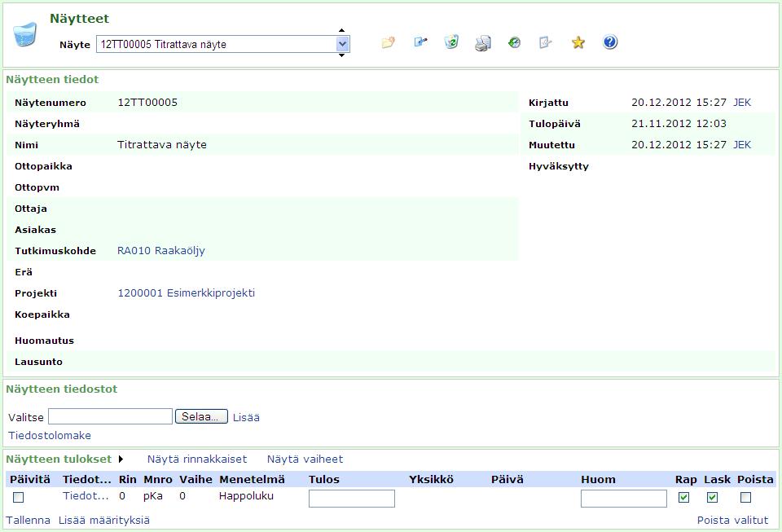Uncheck the Rap checkbox
The image size is (782, 532).
(x=683, y=497)
